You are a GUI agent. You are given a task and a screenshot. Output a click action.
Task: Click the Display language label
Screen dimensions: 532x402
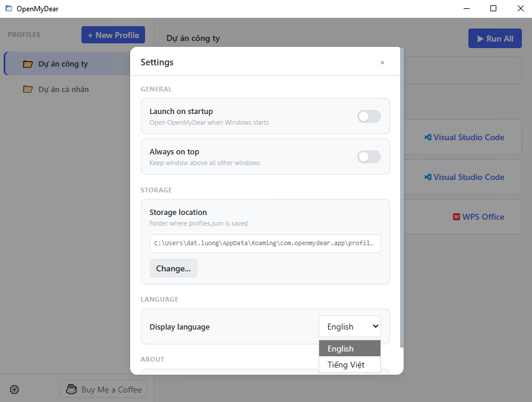tap(180, 327)
